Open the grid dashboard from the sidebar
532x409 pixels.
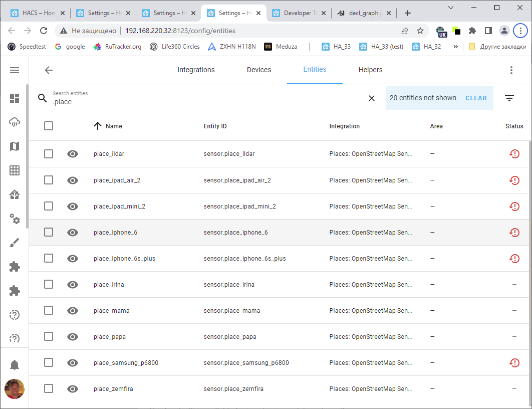(14, 170)
